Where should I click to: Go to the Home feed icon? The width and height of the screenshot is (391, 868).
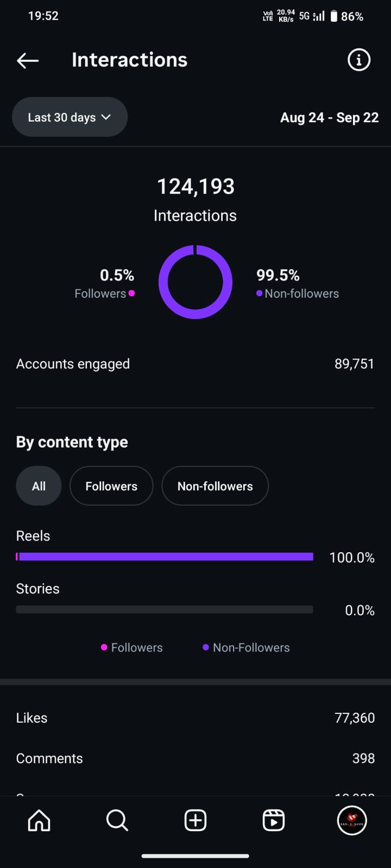point(39,820)
